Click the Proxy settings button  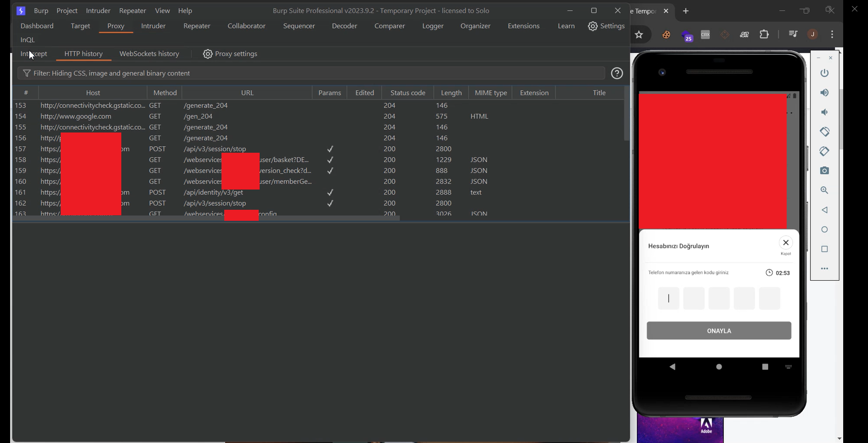pyautogui.click(x=230, y=54)
